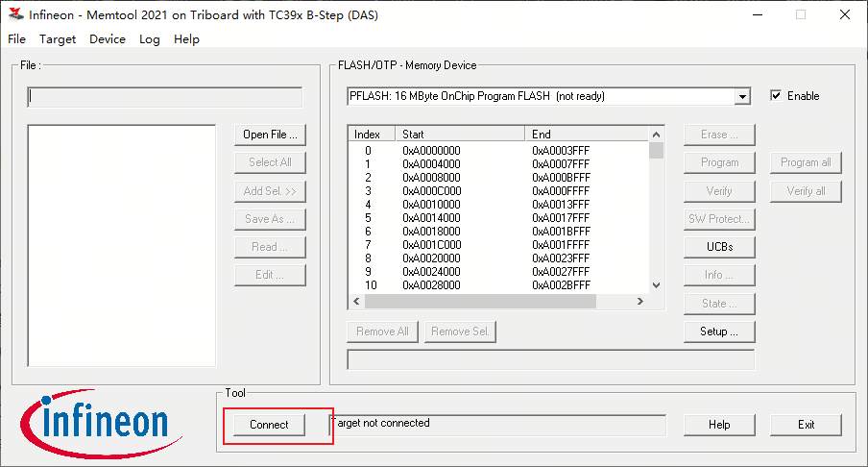This screenshot has height=467, width=868.
Task: Click the Info button
Action: pos(719,275)
